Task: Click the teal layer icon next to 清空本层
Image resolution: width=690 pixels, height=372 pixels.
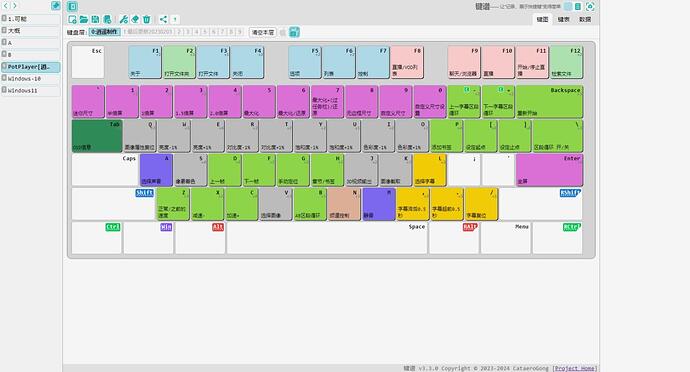Action: 294,32
